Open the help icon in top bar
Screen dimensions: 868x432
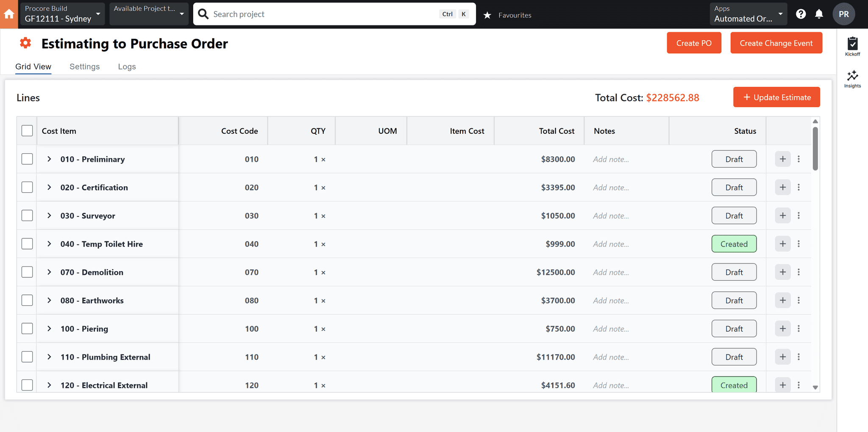click(x=801, y=14)
